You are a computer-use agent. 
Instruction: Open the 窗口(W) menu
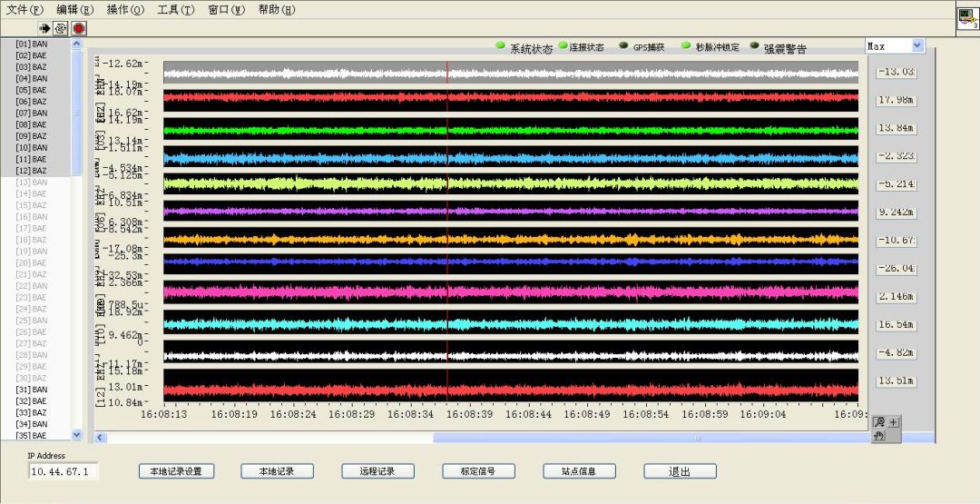click(226, 9)
